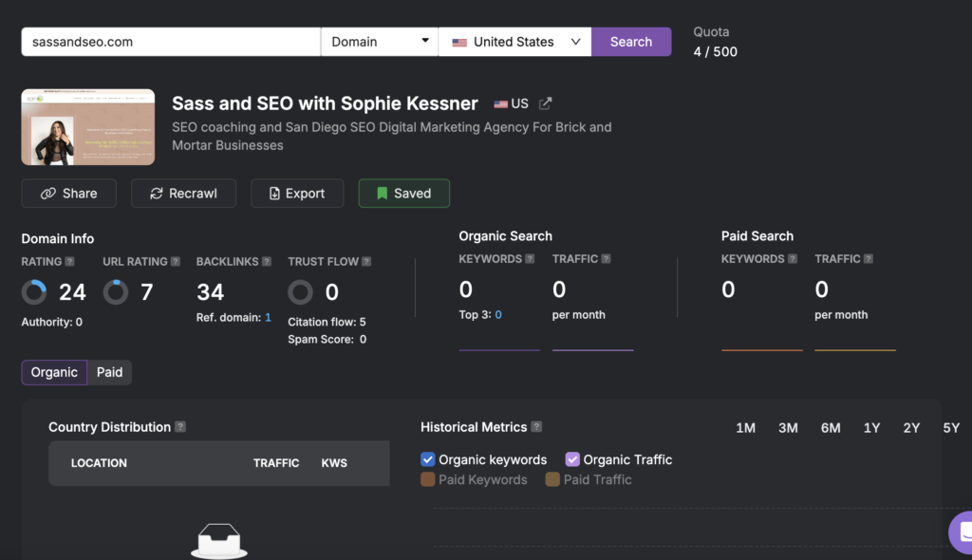Click the TRAFFIC column header in Country Distribution
The image size is (972, 560).
tap(276, 463)
